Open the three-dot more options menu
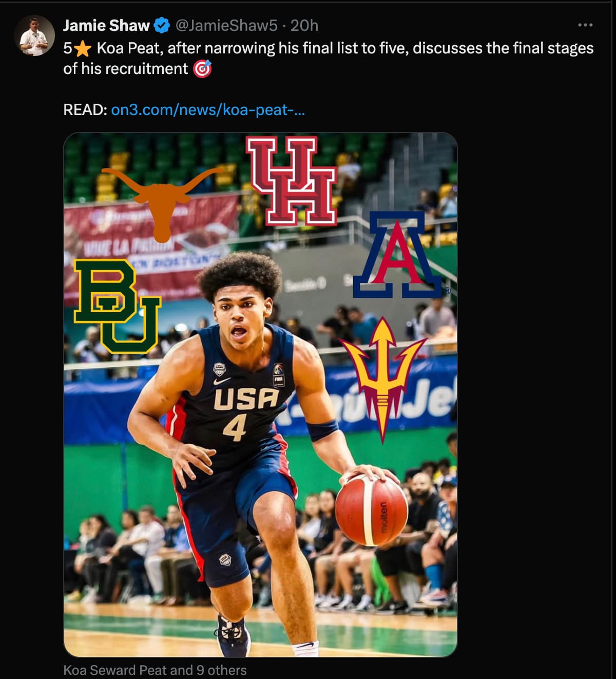616x679 pixels. coord(585,25)
